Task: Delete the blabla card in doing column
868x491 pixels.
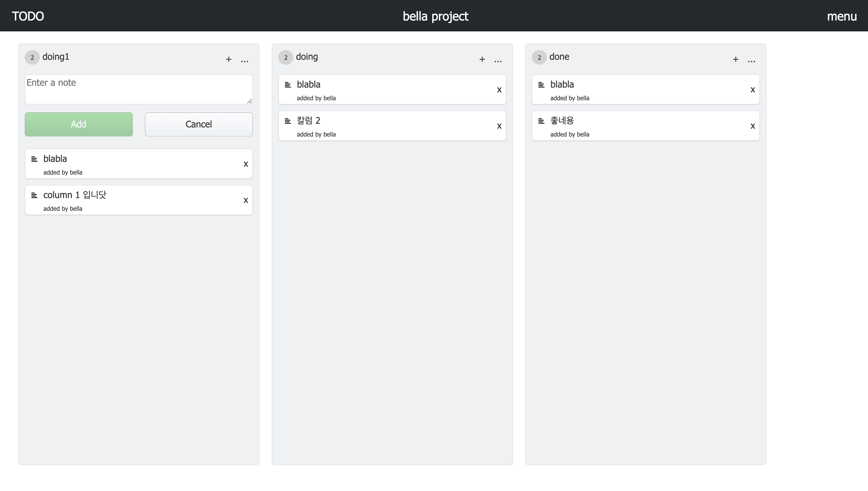Action: coord(499,90)
